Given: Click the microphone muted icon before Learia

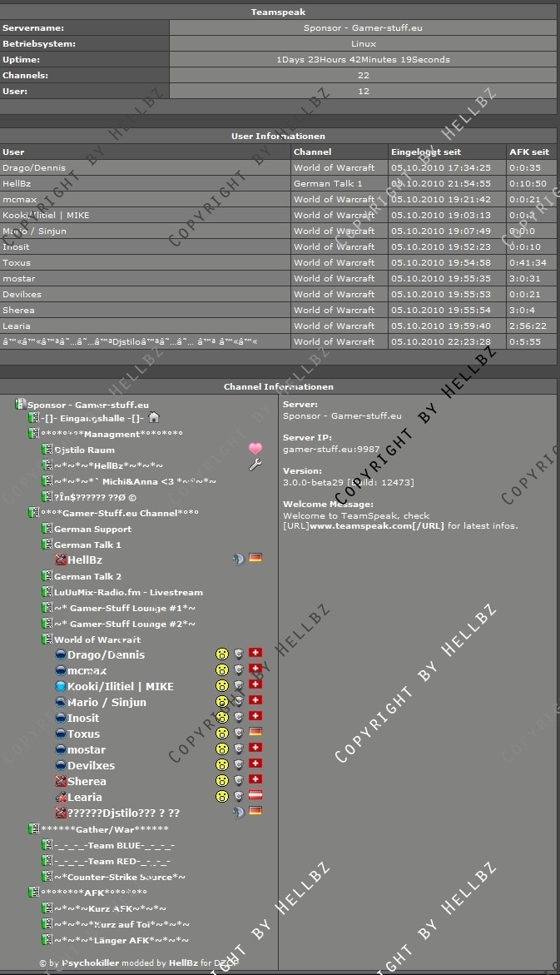Looking at the screenshot, I should [x=60, y=797].
